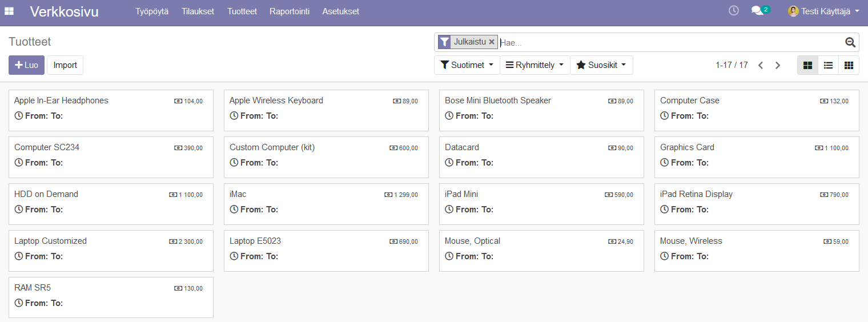Open the conversations chat bubble icon
The height and width of the screenshot is (322, 868).
tap(757, 11)
